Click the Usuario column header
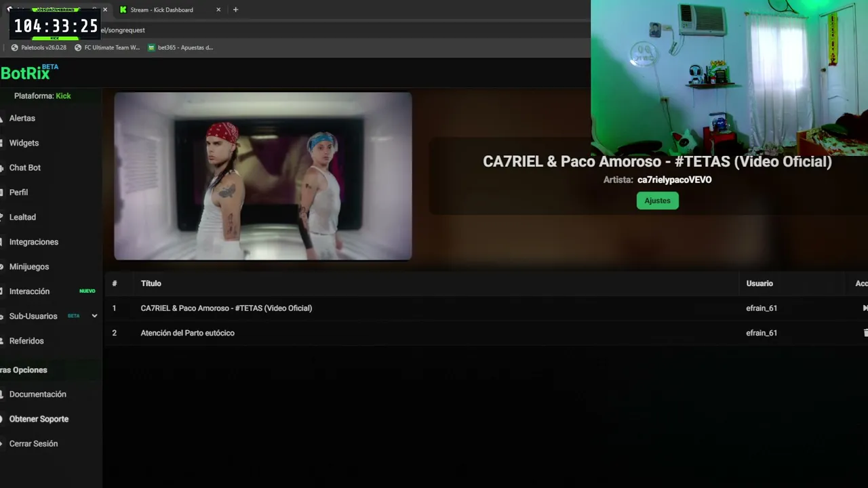 coord(759,283)
